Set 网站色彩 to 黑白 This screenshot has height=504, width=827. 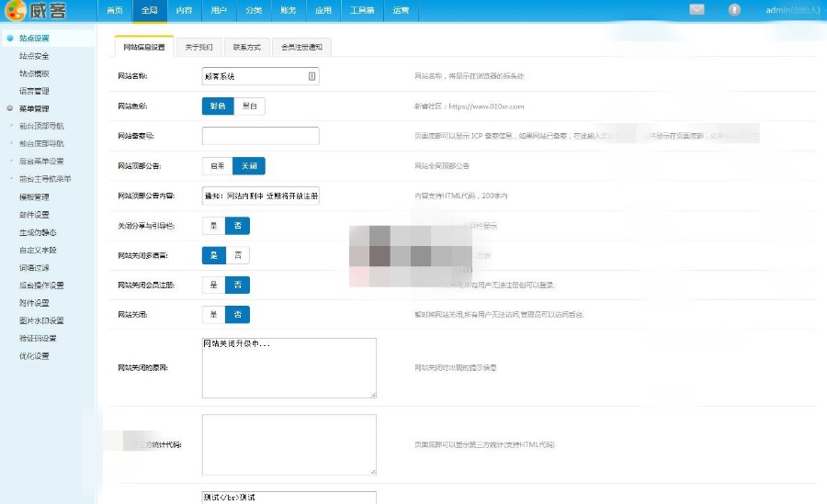coord(249,106)
